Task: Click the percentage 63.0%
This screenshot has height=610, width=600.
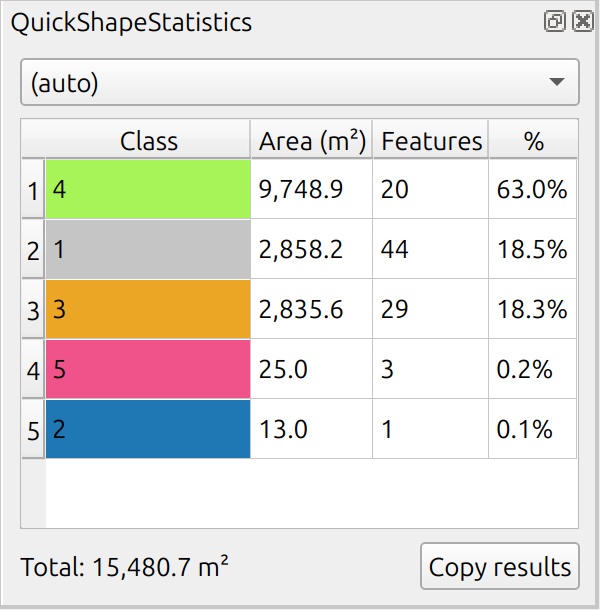Action: [533, 189]
